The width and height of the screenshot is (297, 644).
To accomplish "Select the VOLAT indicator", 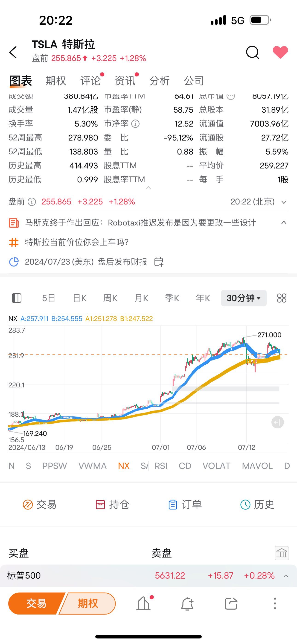I will click(x=216, y=466).
